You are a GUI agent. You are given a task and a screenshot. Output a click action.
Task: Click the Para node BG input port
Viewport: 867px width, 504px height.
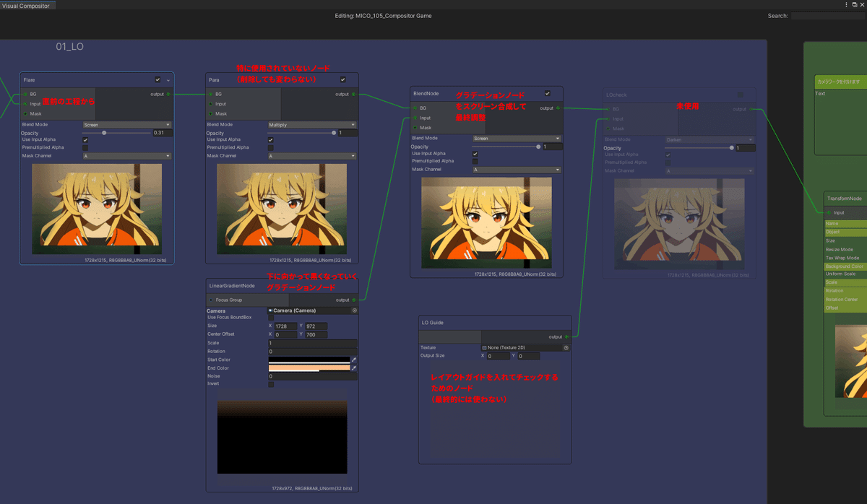coord(210,94)
